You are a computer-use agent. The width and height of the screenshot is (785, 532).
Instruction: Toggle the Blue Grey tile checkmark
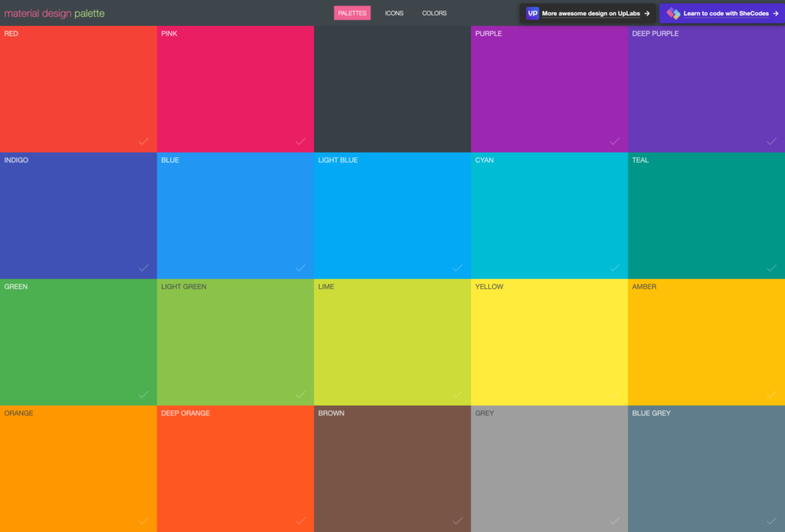tap(771, 521)
